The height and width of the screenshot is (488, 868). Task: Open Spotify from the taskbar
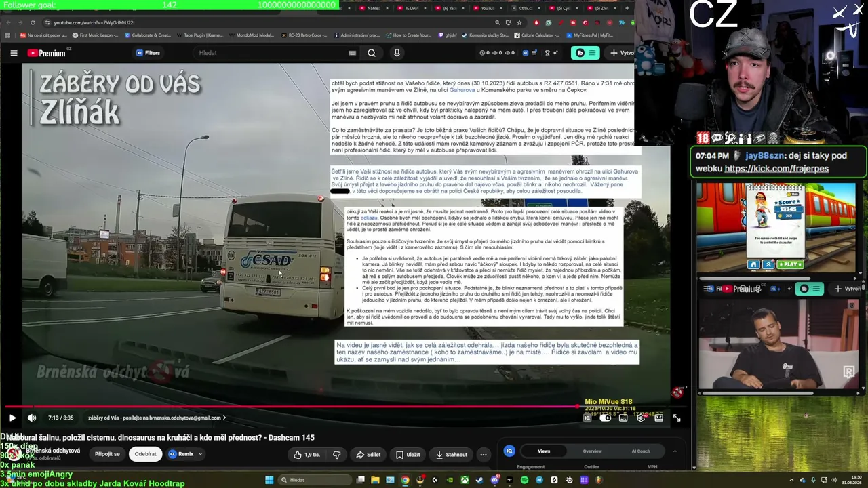click(x=524, y=480)
